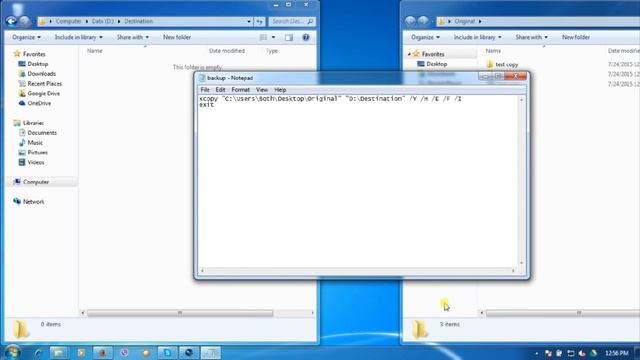The height and width of the screenshot is (360, 640).
Task: Open Notepad's Edit menu
Action: pos(220,90)
